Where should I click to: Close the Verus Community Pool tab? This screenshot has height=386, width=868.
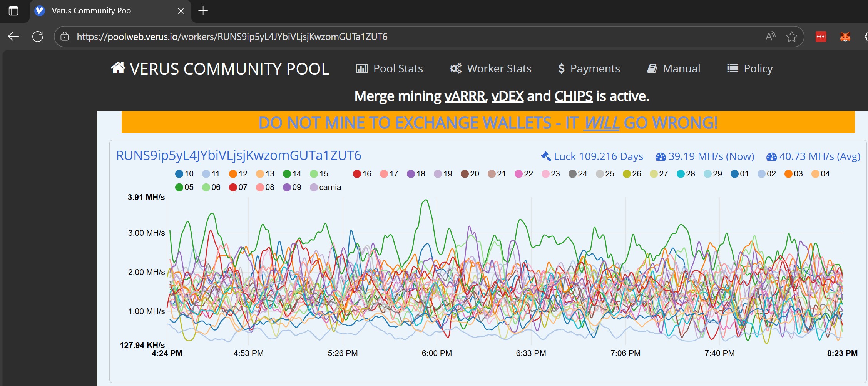tap(181, 11)
